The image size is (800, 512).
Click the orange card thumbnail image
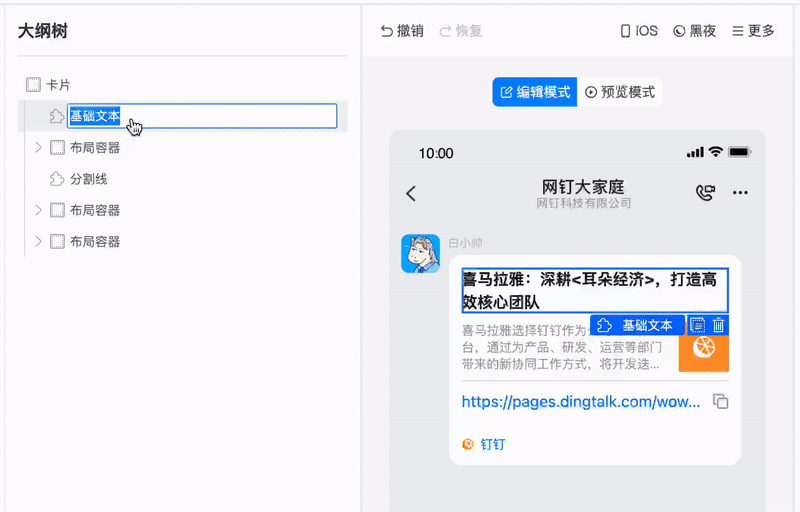point(704,353)
